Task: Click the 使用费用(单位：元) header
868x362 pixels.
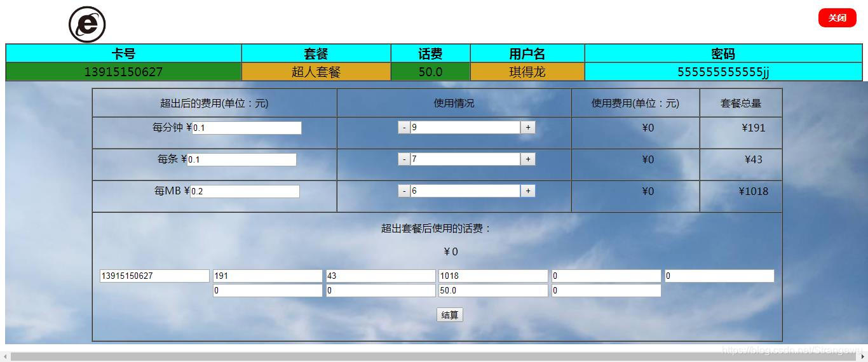Action: 635,104
